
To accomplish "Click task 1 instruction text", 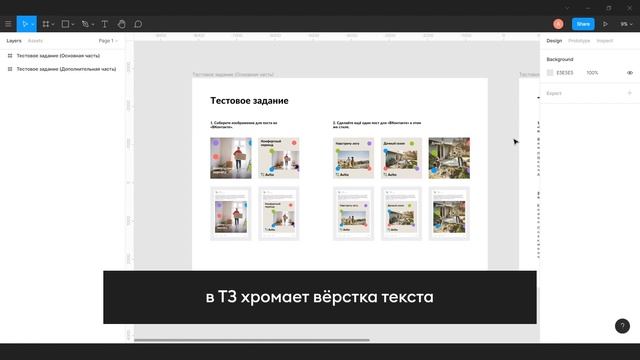I will [244, 124].
